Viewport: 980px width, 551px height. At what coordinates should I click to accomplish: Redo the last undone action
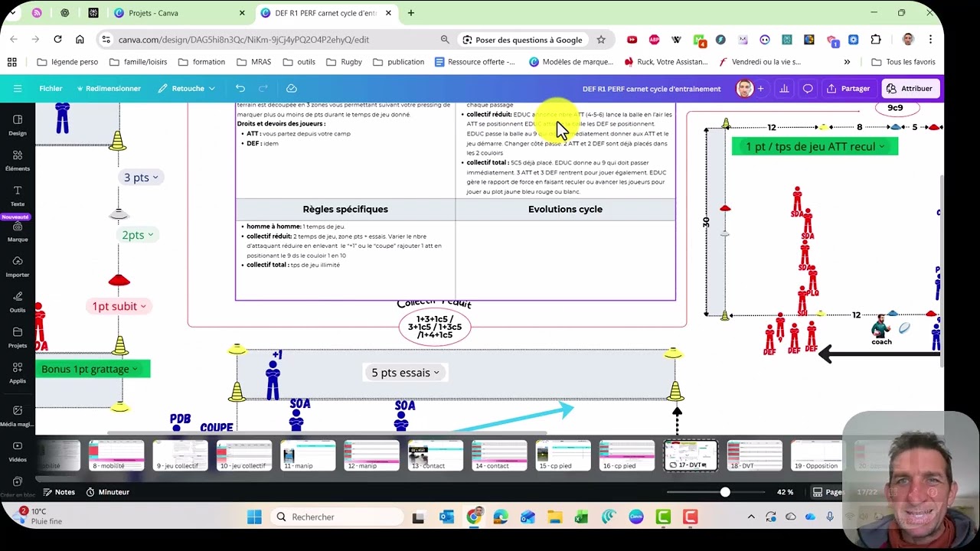[263, 89]
